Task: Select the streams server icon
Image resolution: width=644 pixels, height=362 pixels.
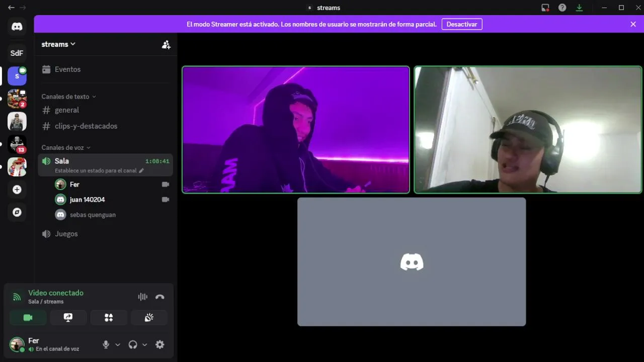Action: coord(17,76)
